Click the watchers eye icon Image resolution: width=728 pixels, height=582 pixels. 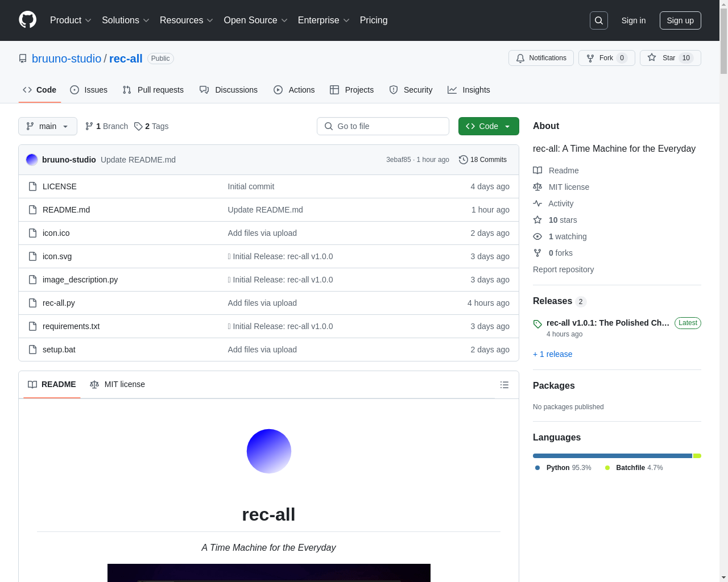tap(537, 236)
